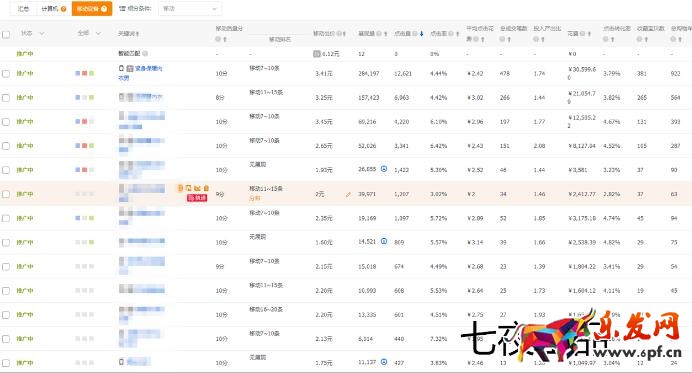Switch to the 汇总 tab

23,9
